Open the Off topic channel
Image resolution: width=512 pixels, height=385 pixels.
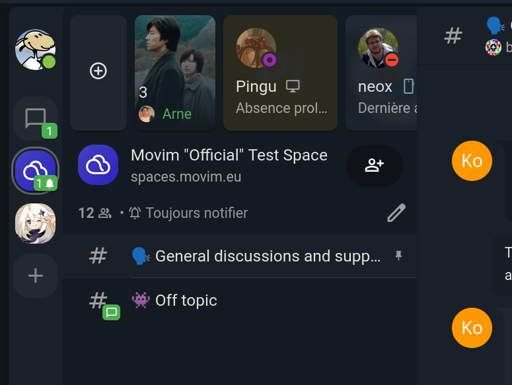(239, 300)
